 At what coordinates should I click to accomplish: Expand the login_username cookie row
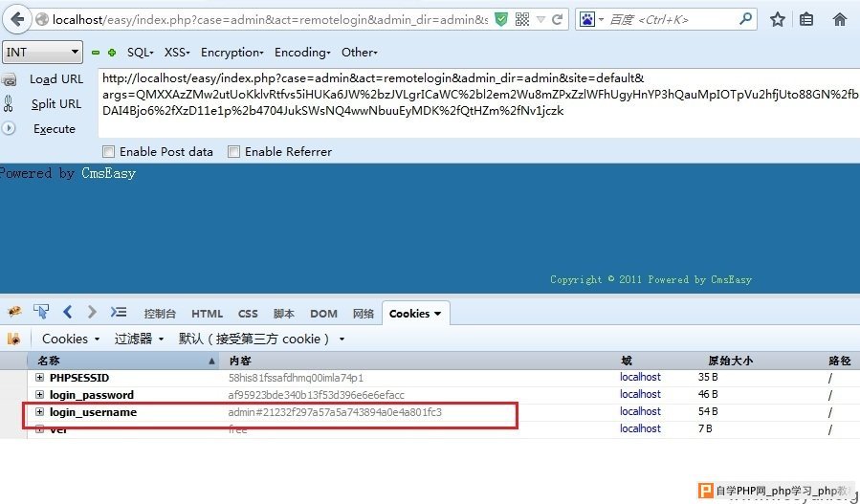coord(39,411)
